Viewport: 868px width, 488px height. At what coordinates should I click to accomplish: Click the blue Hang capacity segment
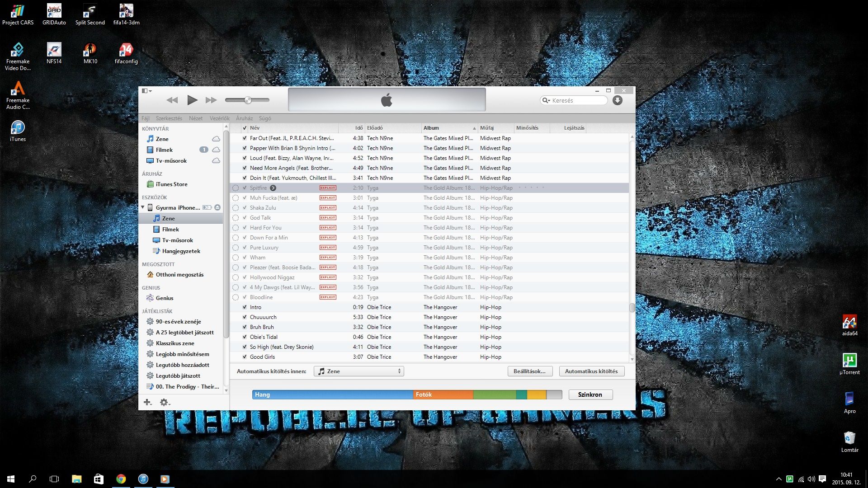(333, 394)
